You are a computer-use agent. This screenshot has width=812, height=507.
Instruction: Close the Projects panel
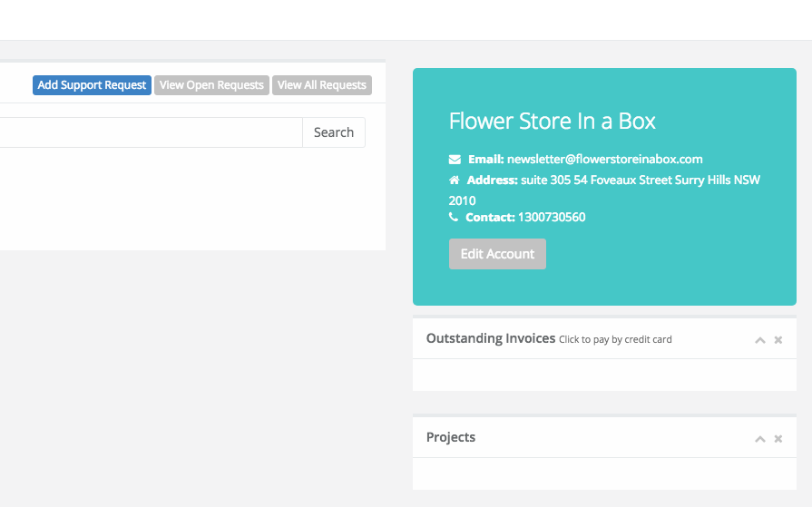point(778,439)
